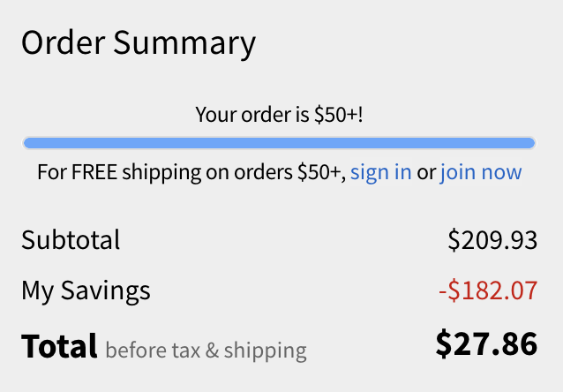Image resolution: width=563 pixels, height=392 pixels.
Task: Click the "Order Summary" heading
Action: tap(139, 42)
